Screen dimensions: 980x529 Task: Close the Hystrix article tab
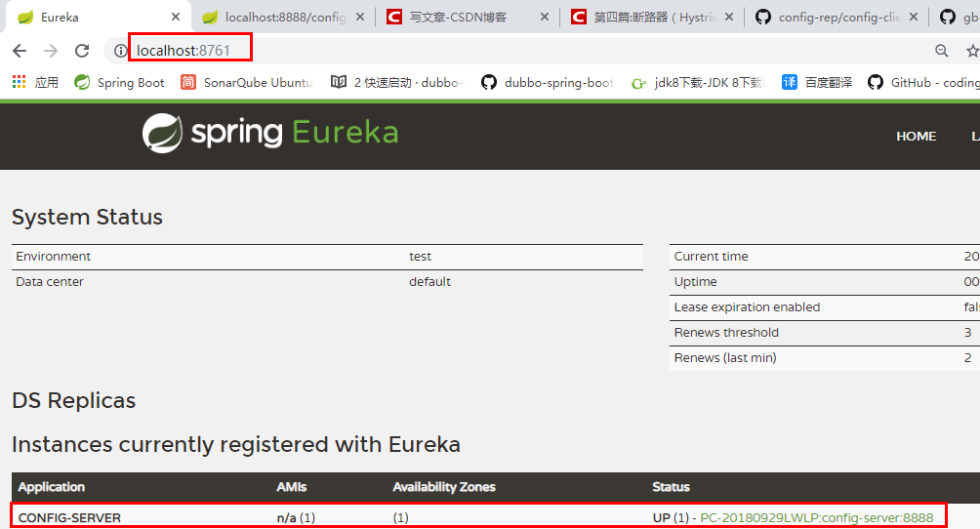pyautogui.click(x=729, y=17)
